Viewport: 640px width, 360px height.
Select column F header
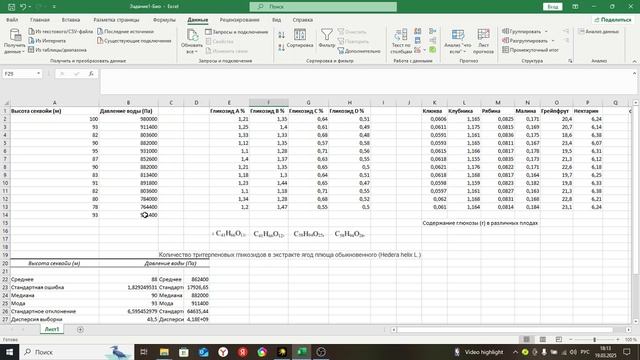[x=269, y=102]
